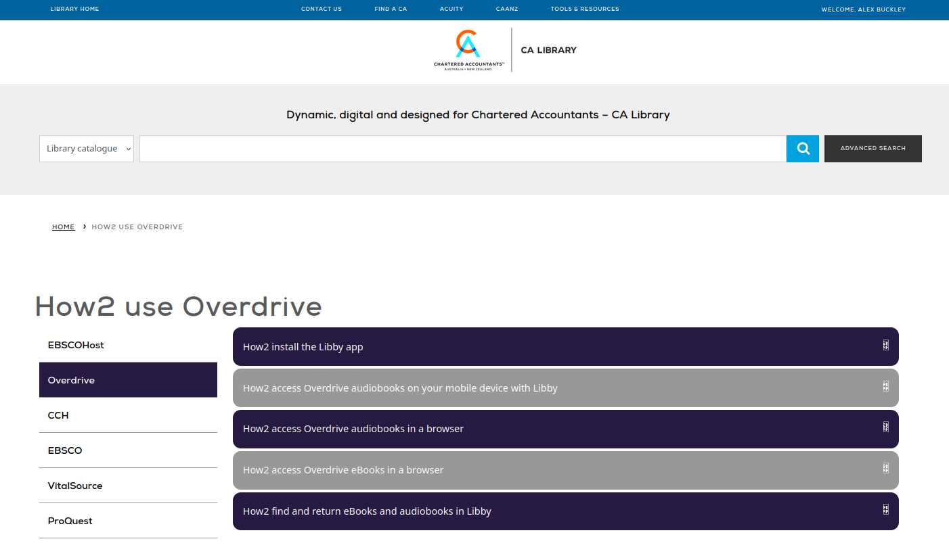This screenshot has width=949, height=560.
Task: Click icon on audiobooks in a browser row
Action: [x=885, y=427]
